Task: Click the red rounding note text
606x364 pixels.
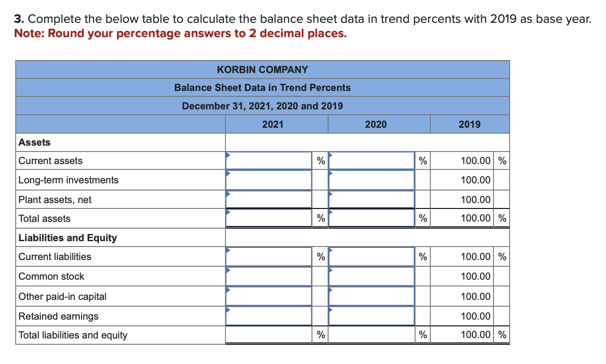Action: (181, 34)
